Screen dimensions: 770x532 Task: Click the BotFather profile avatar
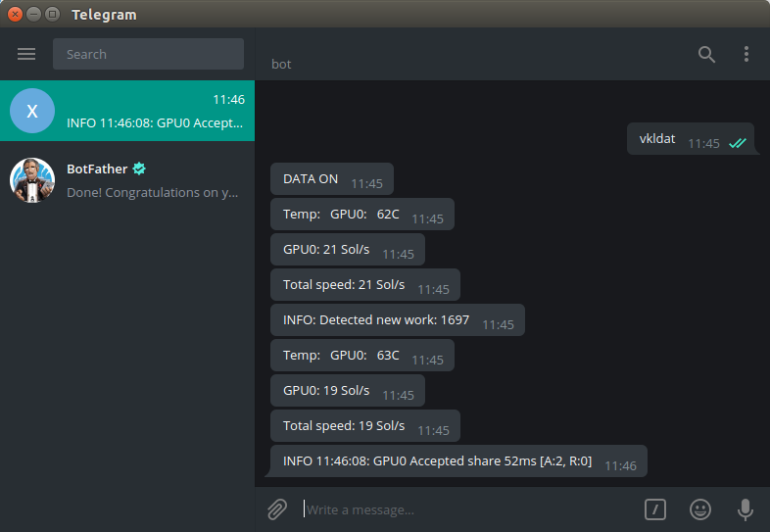[x=32, y=180]
